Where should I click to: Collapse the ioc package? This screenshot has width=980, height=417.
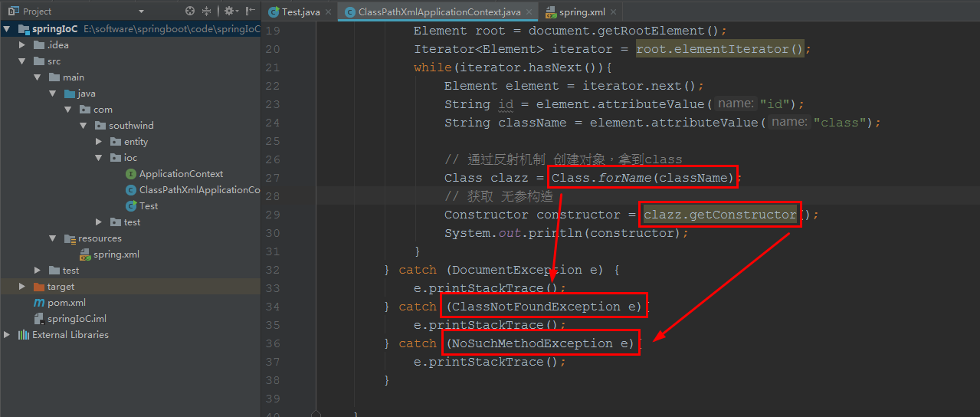tap(99, 158)
